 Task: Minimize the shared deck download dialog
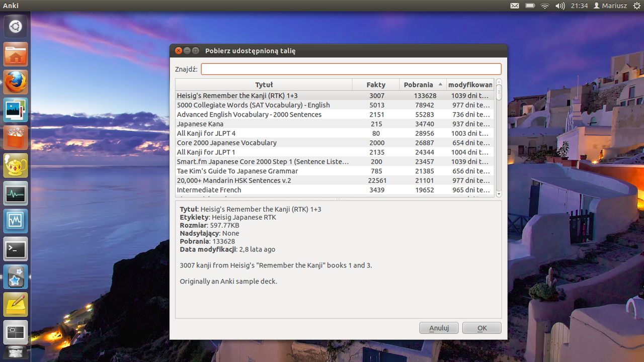[187, 51]
